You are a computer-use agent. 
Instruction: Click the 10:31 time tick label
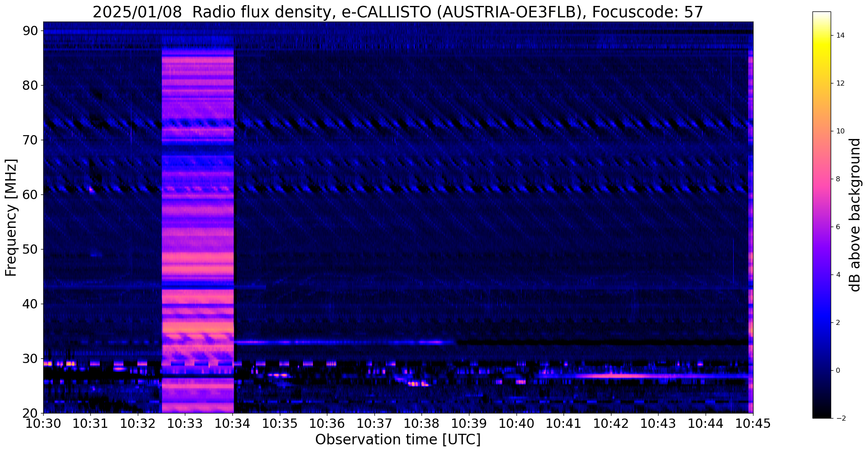coord(90,423)
